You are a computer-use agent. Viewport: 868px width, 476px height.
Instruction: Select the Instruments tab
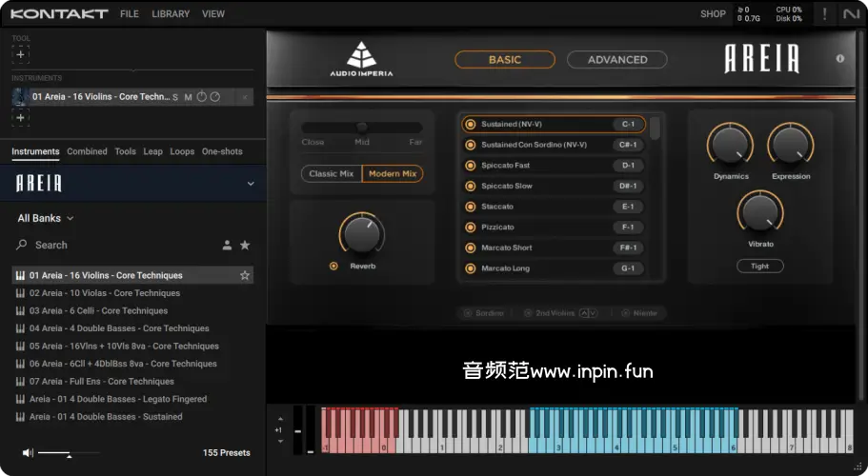click(x=35, y=151)
